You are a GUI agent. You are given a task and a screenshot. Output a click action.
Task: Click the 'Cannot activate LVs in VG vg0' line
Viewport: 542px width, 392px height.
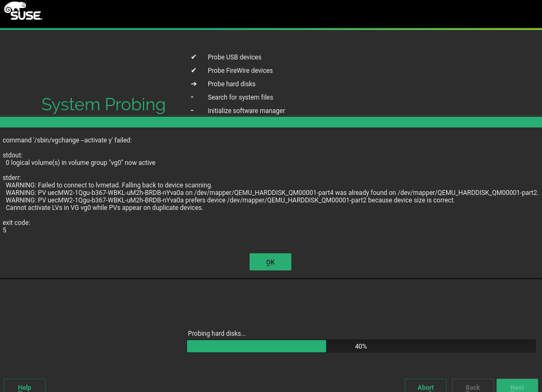tap(104, 208)
